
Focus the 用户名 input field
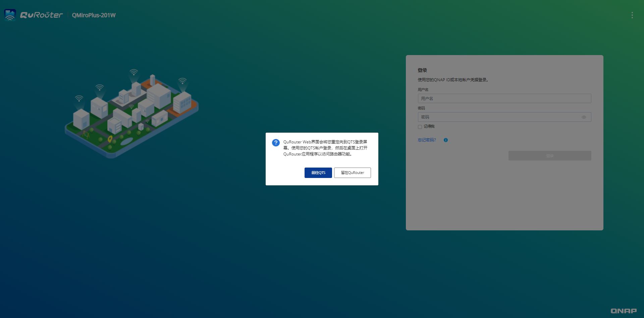click(504, 98)
